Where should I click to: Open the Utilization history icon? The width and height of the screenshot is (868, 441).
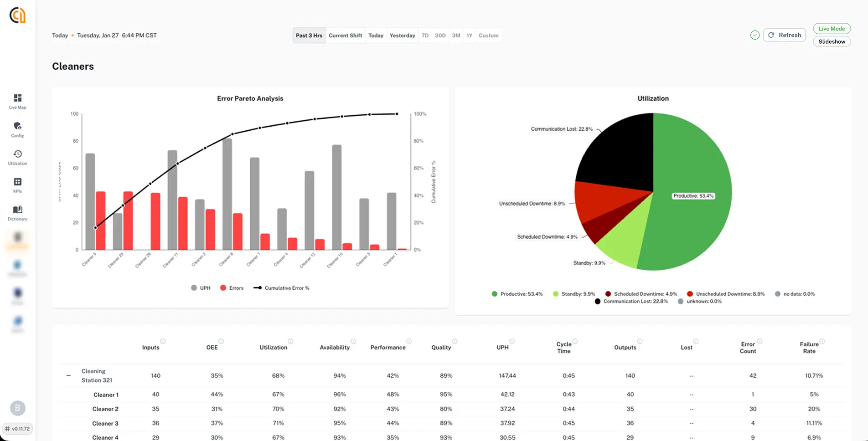click(x=17, y=154)
